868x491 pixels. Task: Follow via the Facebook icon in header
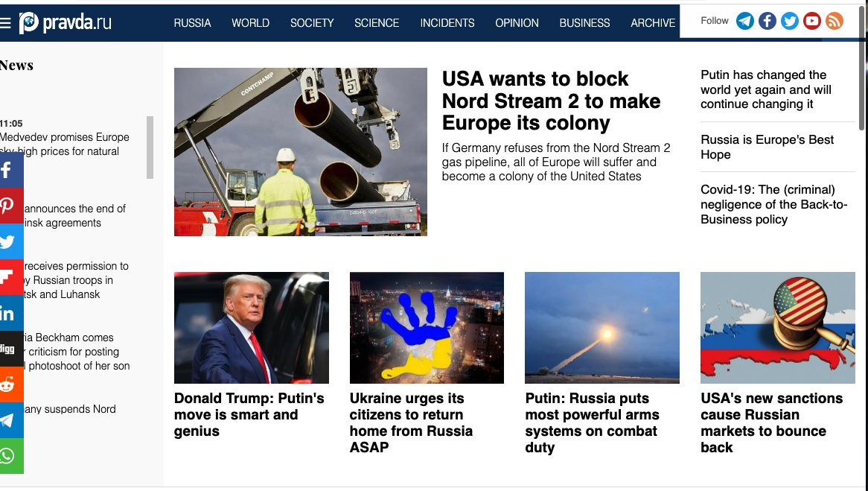tap(767, 21)
